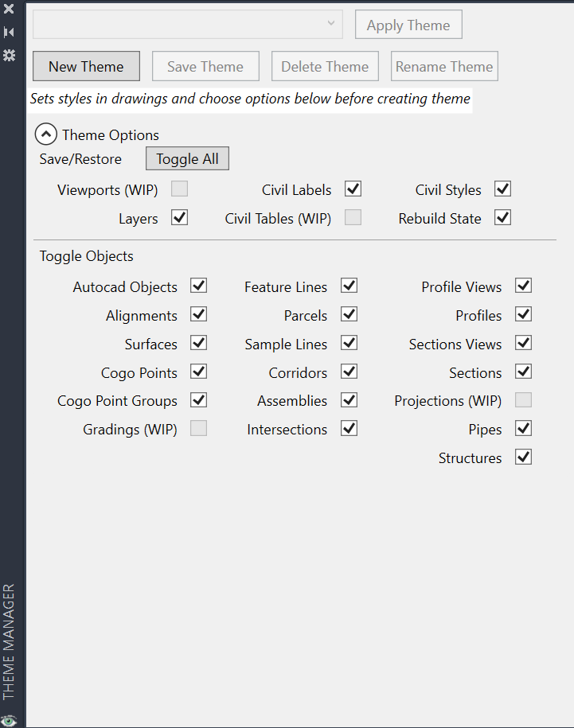Uncheck Cogo Point Groups
Image resolution: width=574 pixels, height=728 pixels.
(x=199, y=399)
